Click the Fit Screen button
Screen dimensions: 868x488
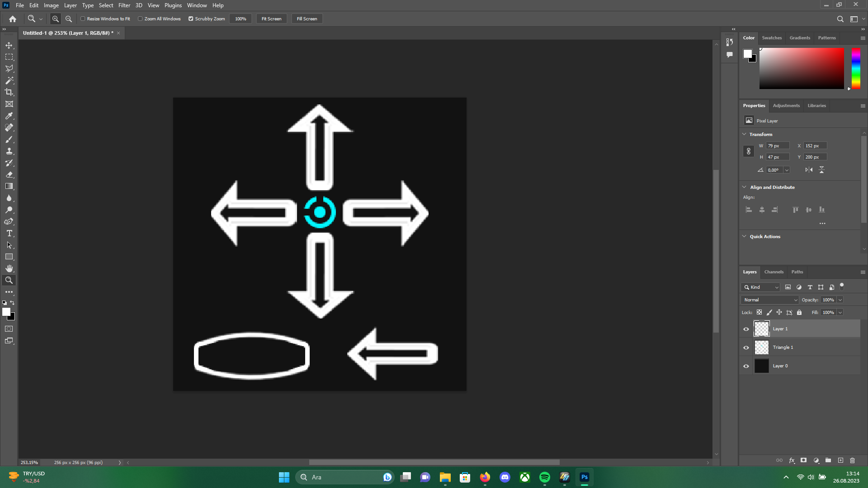tap(271, 19)
